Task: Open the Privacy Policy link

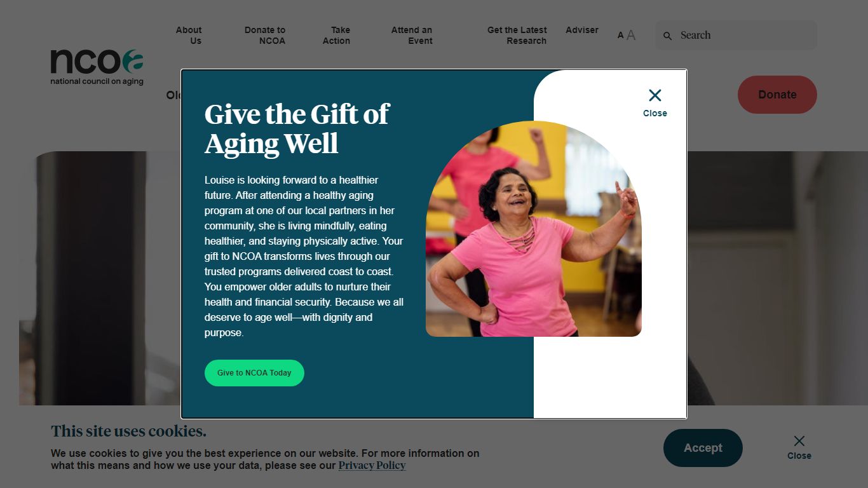Action: tap(372, 465)
